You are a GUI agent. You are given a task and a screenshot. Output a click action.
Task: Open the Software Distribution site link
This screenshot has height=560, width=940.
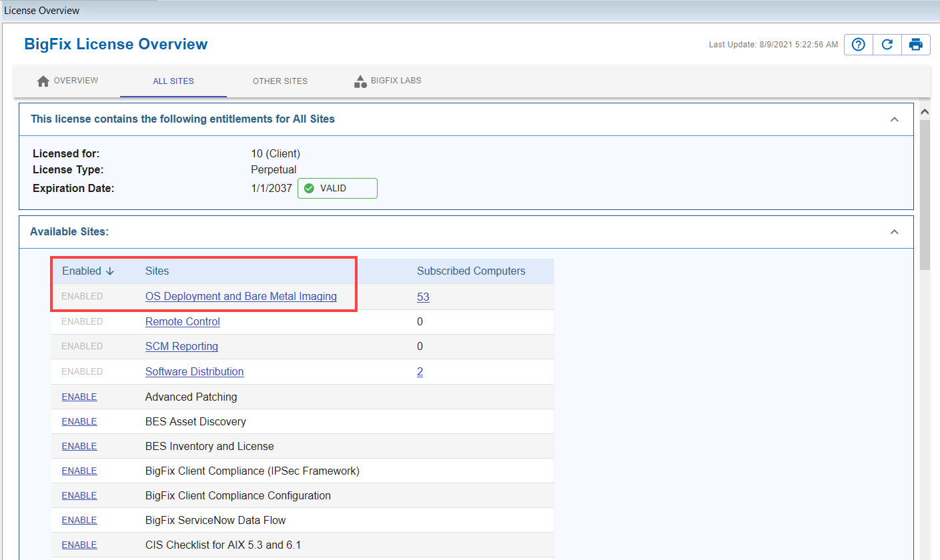195,372
